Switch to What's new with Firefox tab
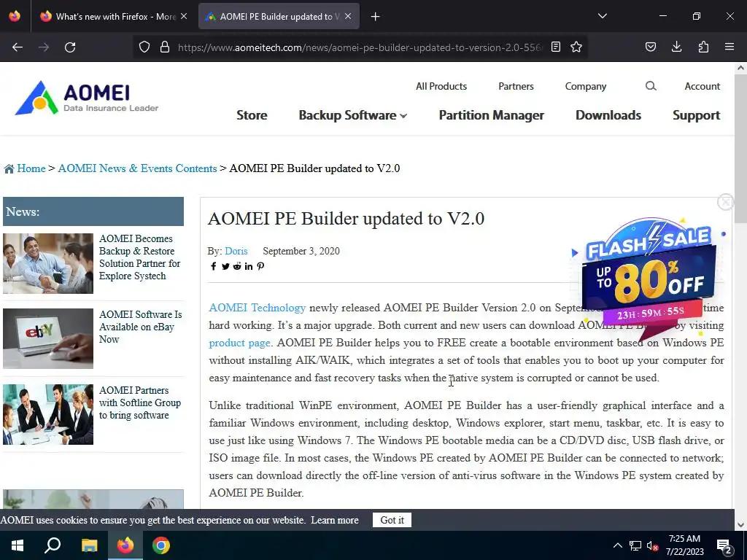Image resolution: width=747 pixels, height=560 pixels. click(115, 16)
